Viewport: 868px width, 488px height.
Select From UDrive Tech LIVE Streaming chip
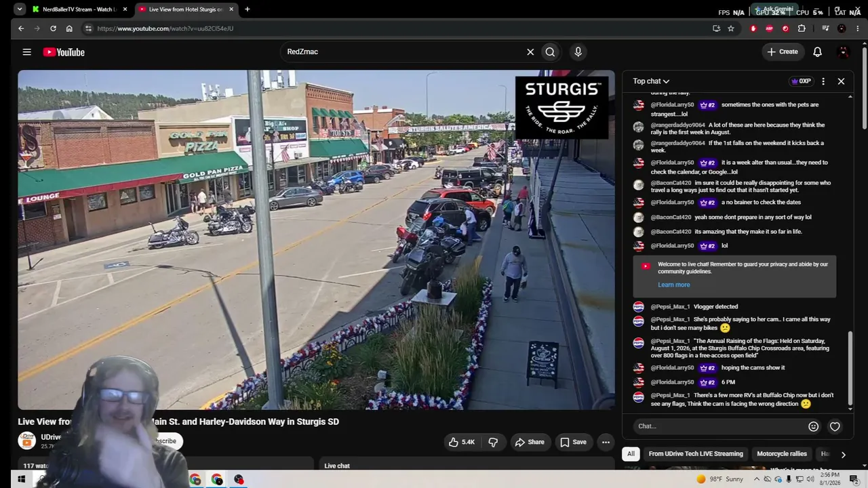click(x=696, y=454)
